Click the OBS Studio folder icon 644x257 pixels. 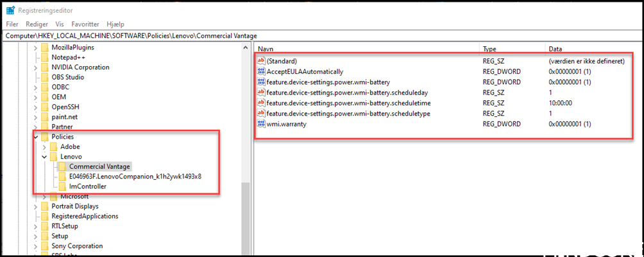(x=44, y=77)
